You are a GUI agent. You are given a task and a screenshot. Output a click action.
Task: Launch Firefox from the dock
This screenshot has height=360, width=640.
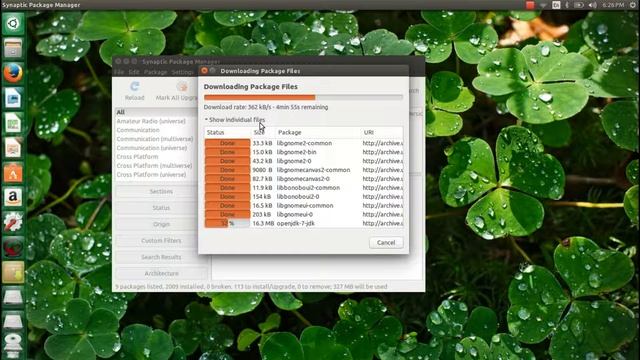tap(13, 73)
